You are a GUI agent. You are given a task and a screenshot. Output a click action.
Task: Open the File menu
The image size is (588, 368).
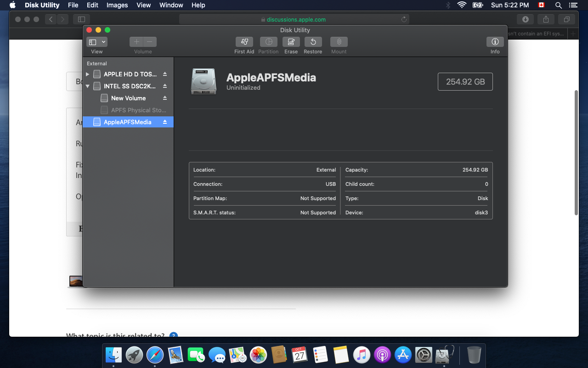tap(73, 5)
